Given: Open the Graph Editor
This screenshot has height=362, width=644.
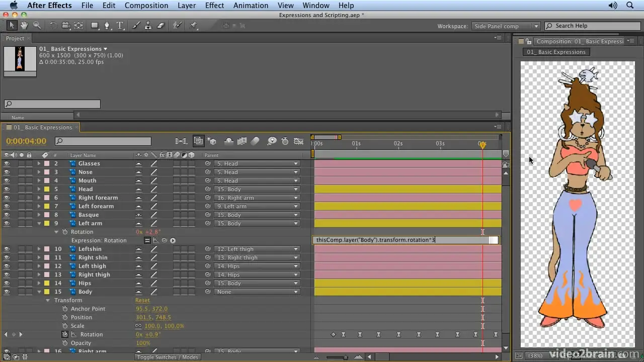Looking at the screenshot, I should [x=299, y=141].
